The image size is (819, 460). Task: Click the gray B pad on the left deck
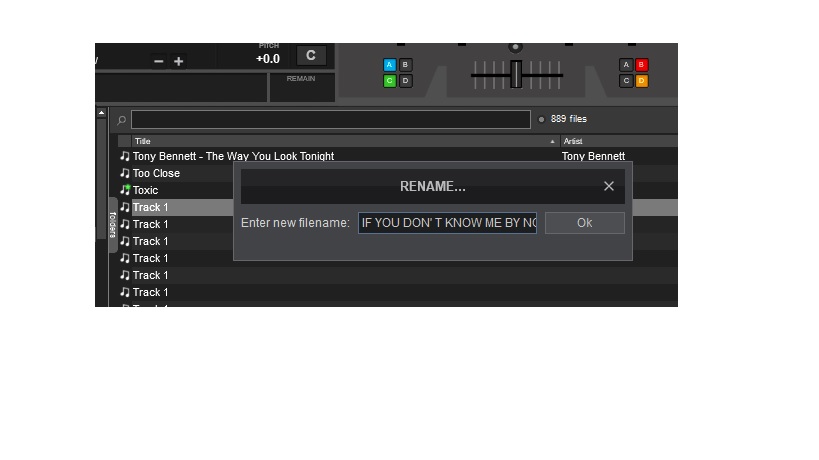[x=405, y=65]
